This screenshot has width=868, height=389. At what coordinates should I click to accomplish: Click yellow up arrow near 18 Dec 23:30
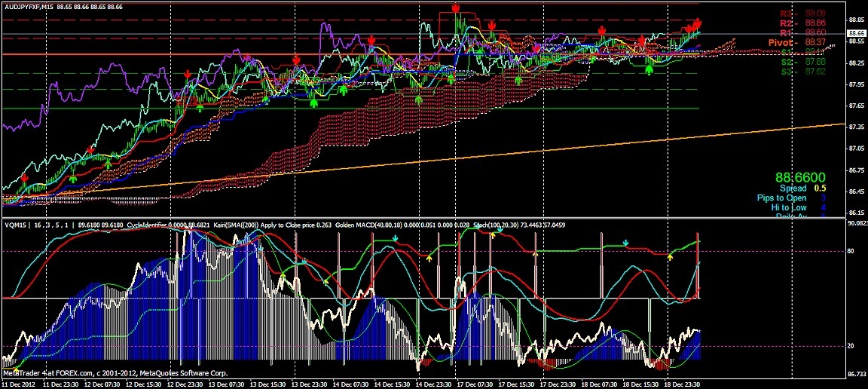coord(670,258)
